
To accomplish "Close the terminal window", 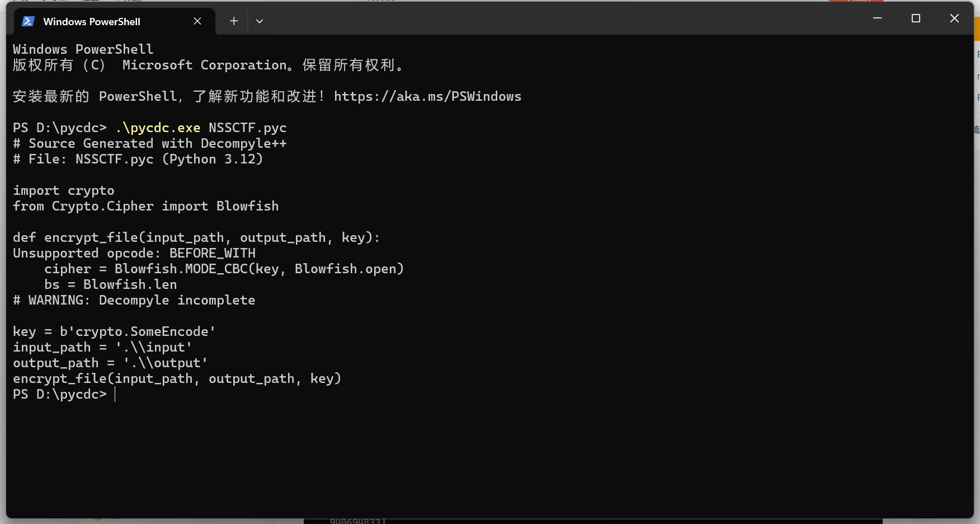I will coord(954,18).
